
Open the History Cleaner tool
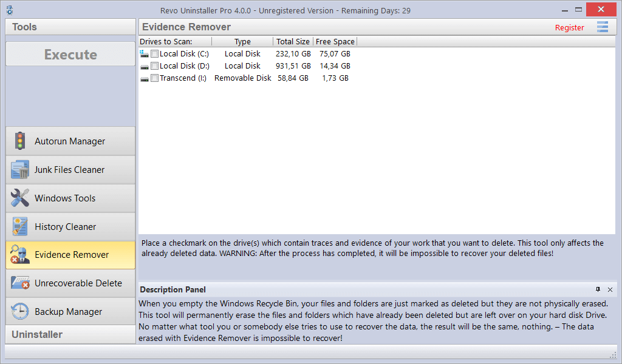[70, 226]
